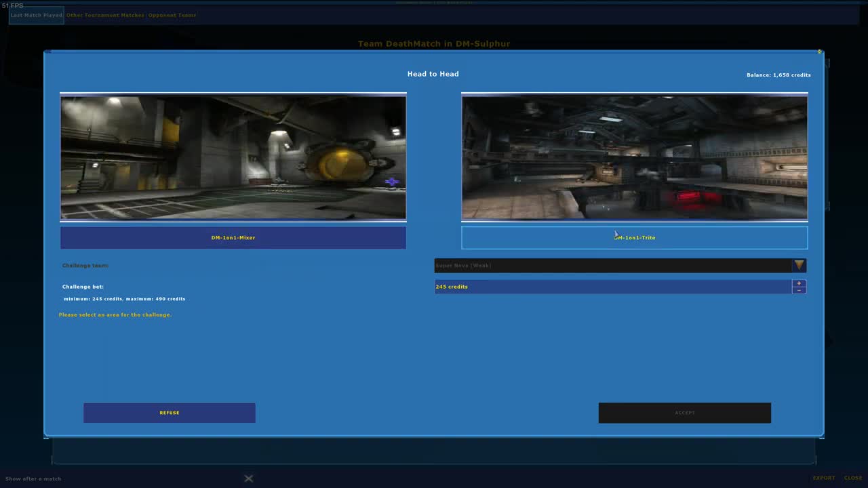Open the Super Nova (Weak) team dropdown arrow
The width and height of the screenshot is (868, 488).
pos(799,265)
